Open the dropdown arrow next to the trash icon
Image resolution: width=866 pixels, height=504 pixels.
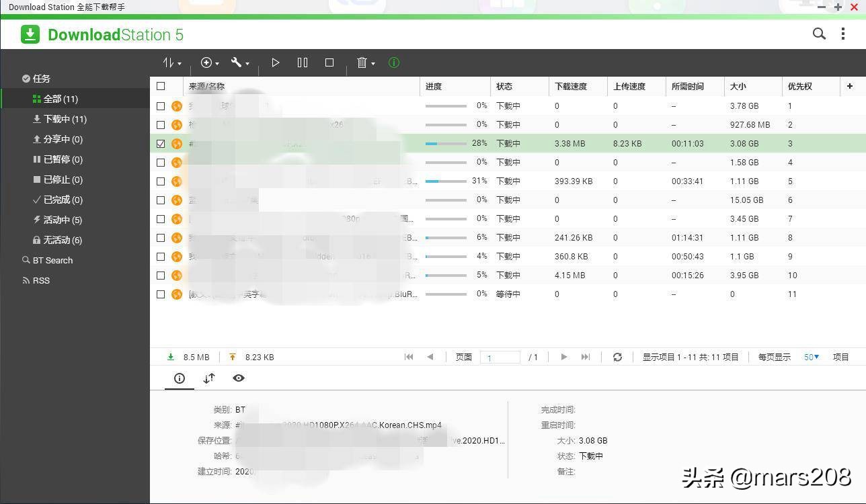(372, 62)
